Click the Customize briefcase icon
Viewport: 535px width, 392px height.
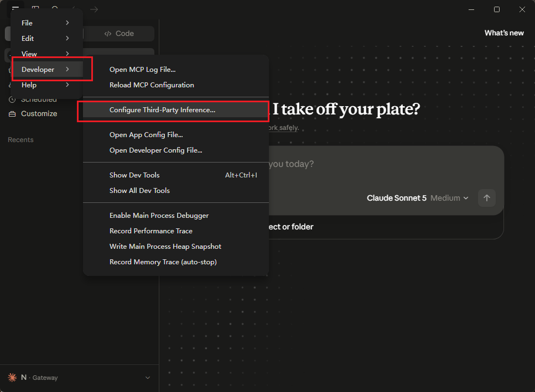12,114
